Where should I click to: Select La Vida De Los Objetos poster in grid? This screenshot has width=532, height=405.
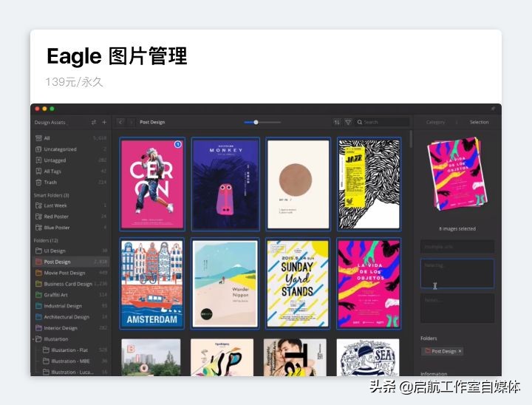click(x=369, y=284)
